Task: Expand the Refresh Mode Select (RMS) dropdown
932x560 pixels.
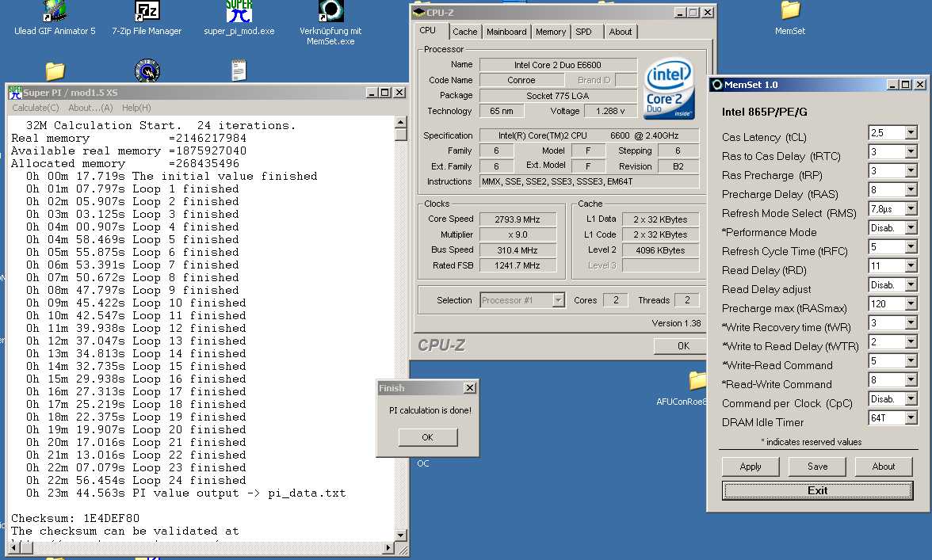Action: coord(911,208)
